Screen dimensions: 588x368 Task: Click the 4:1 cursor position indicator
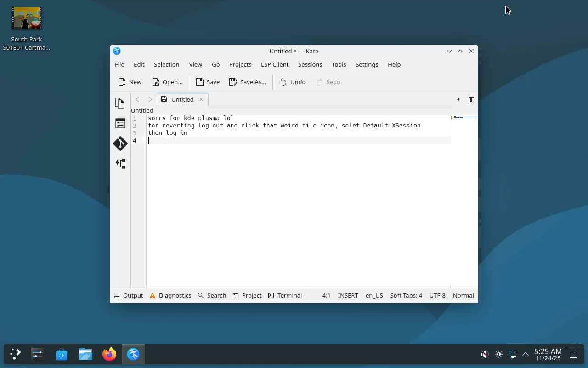click(326, 295)
